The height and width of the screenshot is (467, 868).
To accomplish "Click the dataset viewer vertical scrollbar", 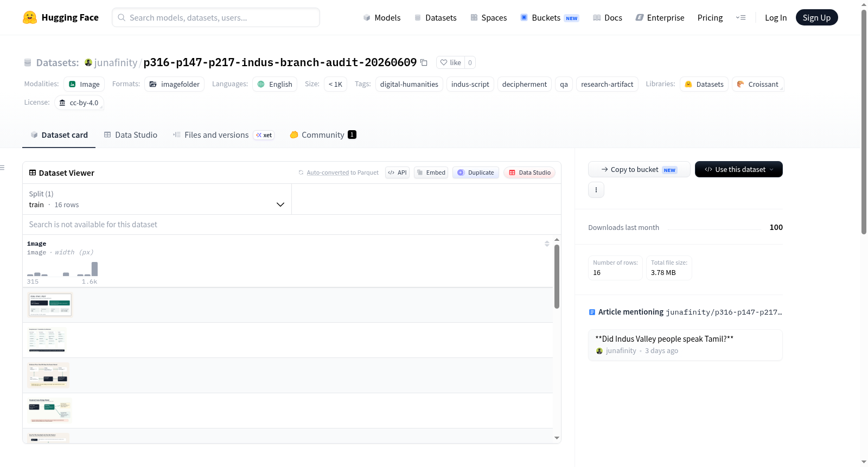I will click(x=557, y=277).
